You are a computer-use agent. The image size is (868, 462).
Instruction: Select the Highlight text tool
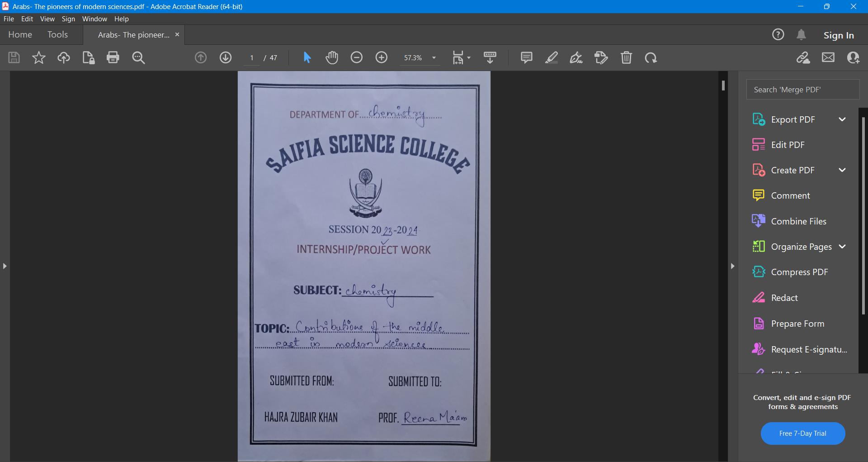click(552, 57)
